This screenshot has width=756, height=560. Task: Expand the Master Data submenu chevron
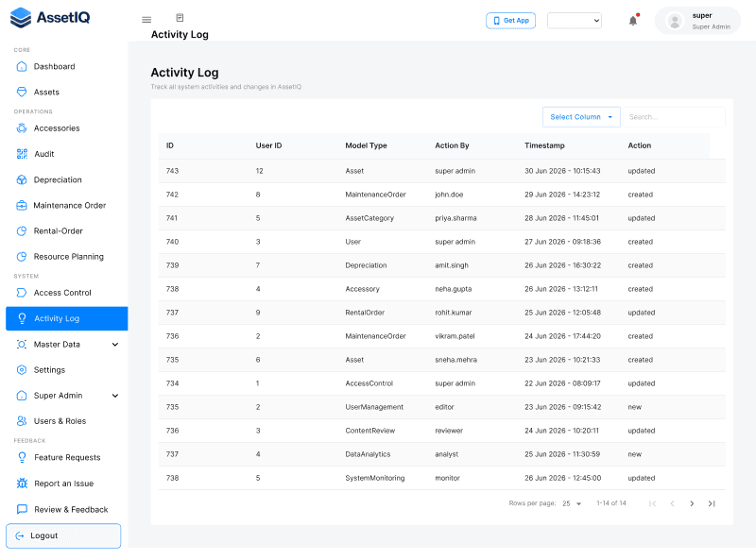click(x=115, y=344)
